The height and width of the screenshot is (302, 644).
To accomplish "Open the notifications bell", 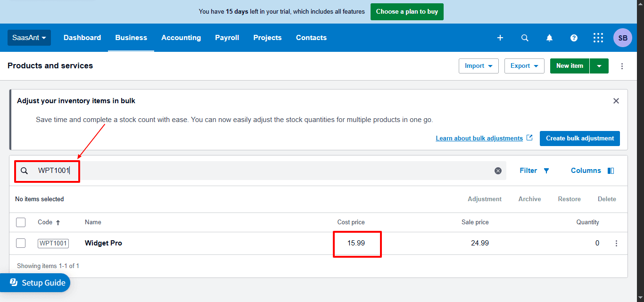I will click(549, 38).
